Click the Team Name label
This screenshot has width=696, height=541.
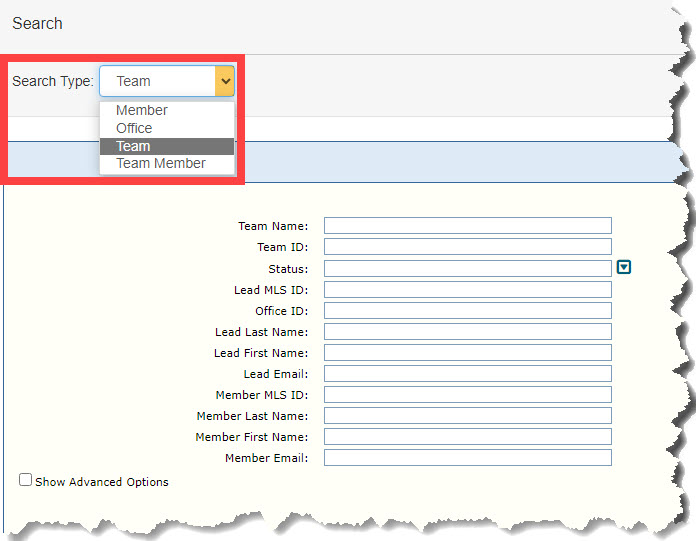(273, 226)
